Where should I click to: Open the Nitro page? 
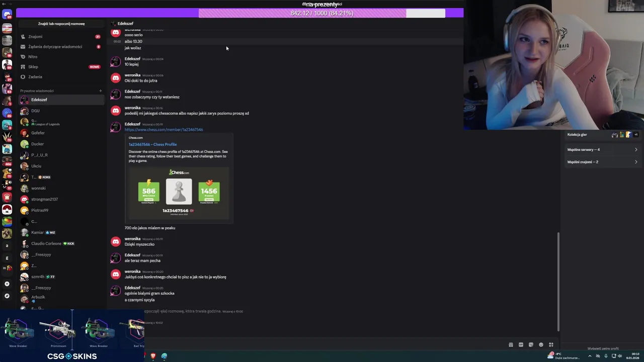[61, 57]
